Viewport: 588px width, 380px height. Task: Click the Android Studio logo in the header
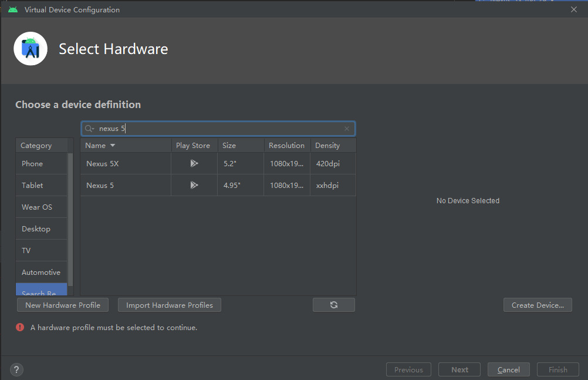pos(31,49)
